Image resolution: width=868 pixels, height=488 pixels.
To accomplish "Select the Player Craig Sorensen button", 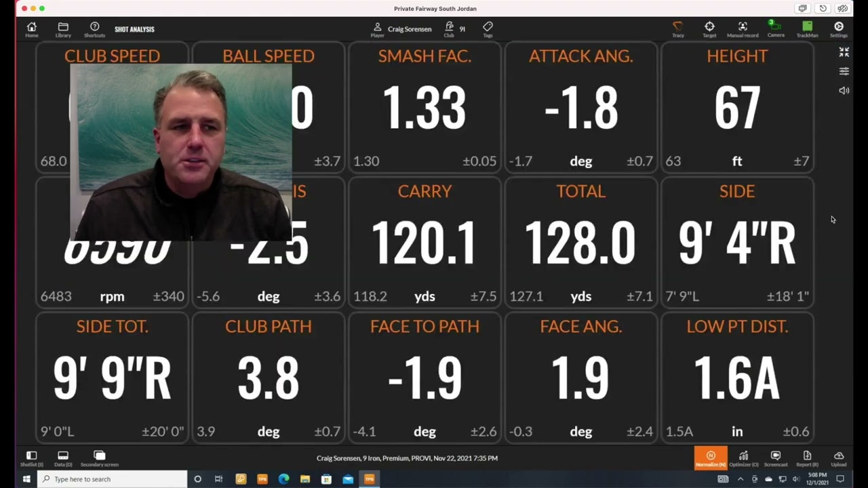I will pyautogui.click(x=401, y=29).
